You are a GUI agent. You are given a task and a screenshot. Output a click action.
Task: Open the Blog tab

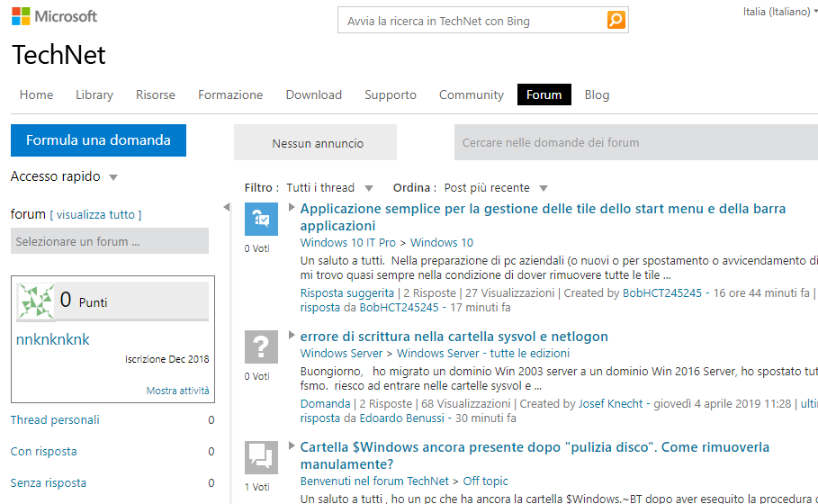tap(597, 94)
